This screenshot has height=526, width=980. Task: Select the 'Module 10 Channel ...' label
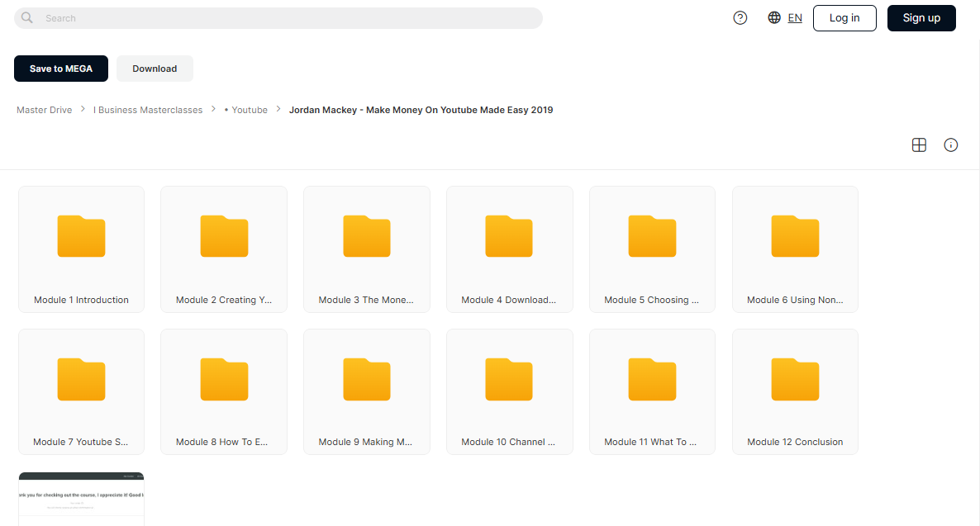(x=508, y=442)
